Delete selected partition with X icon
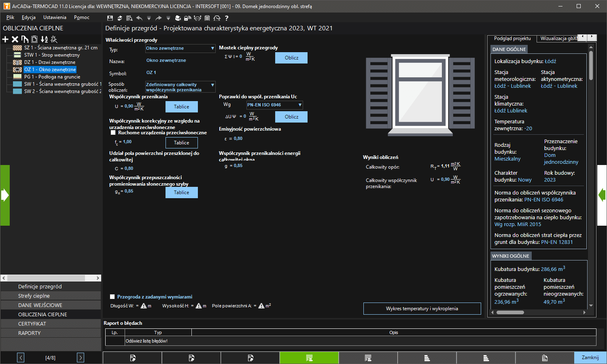 [x=15, y=39]
